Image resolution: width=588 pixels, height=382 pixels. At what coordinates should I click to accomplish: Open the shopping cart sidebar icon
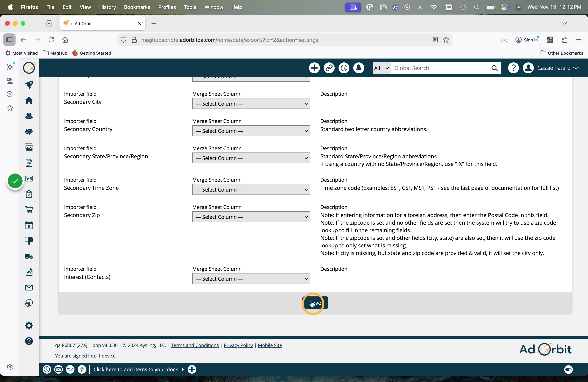click(29, 209)
